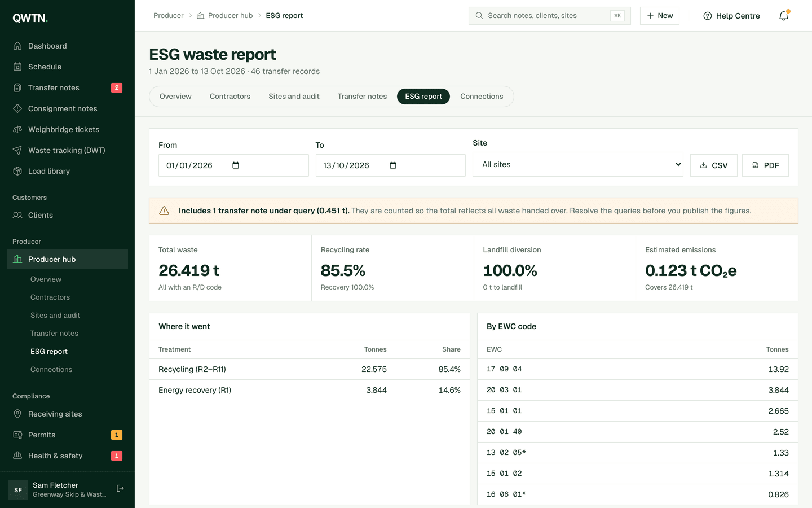Open Weighbridge tickets scales icon
Image resolution: width=812 pixels, height=508 pixels.
pyautogui.click(x=17, y=129)
